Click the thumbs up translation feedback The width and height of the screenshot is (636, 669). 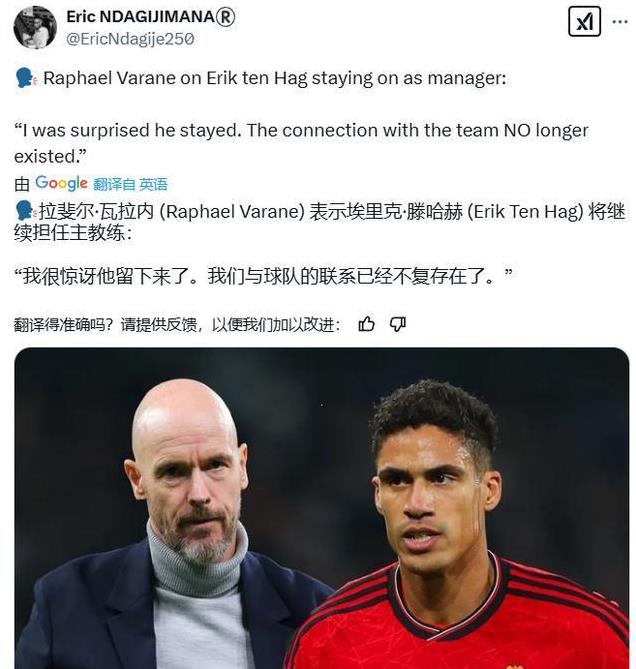[366, 325]
